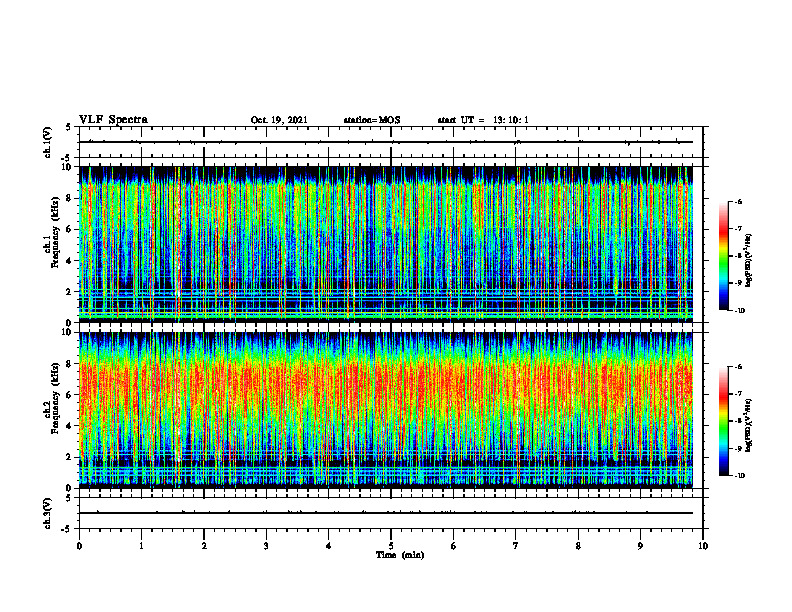Viewport: 792px width, 612px height.
Task: Click the ch.2 PSD color bar
Action: pyautogui.click(x=724, y=421)
